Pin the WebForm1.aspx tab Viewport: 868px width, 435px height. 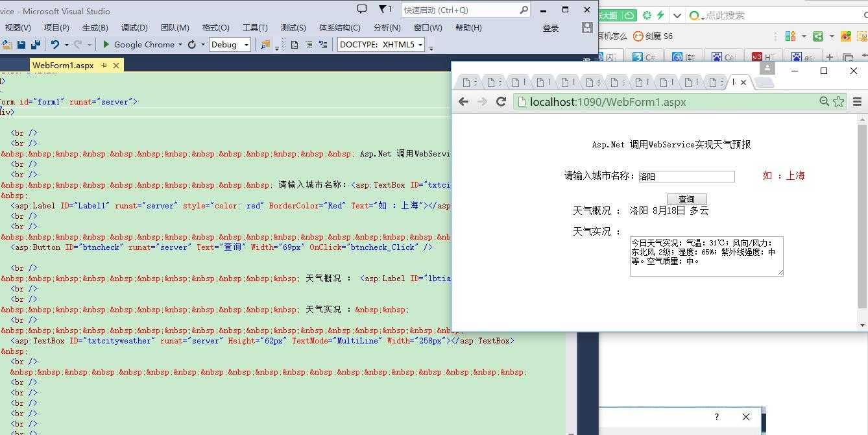[x=104, y=66]
